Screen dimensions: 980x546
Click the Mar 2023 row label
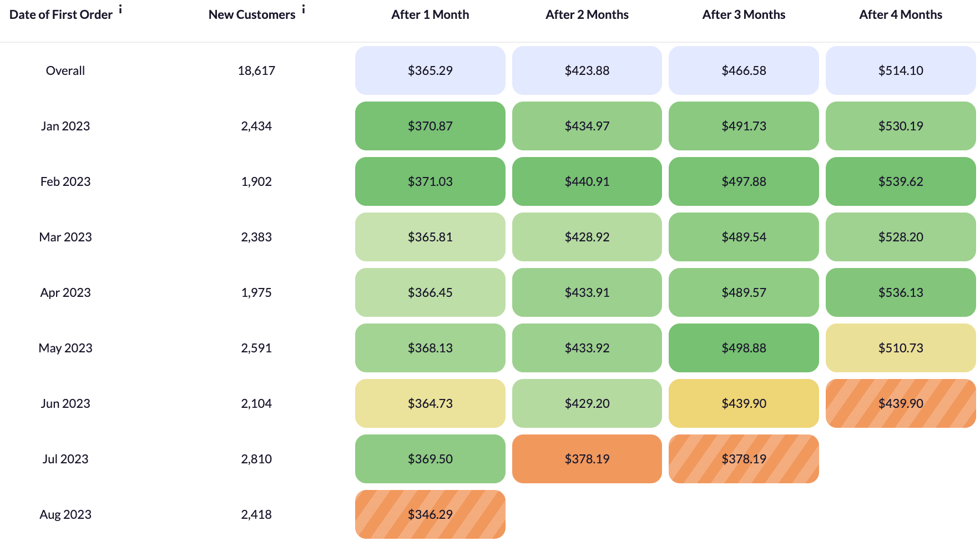point(65,237)
